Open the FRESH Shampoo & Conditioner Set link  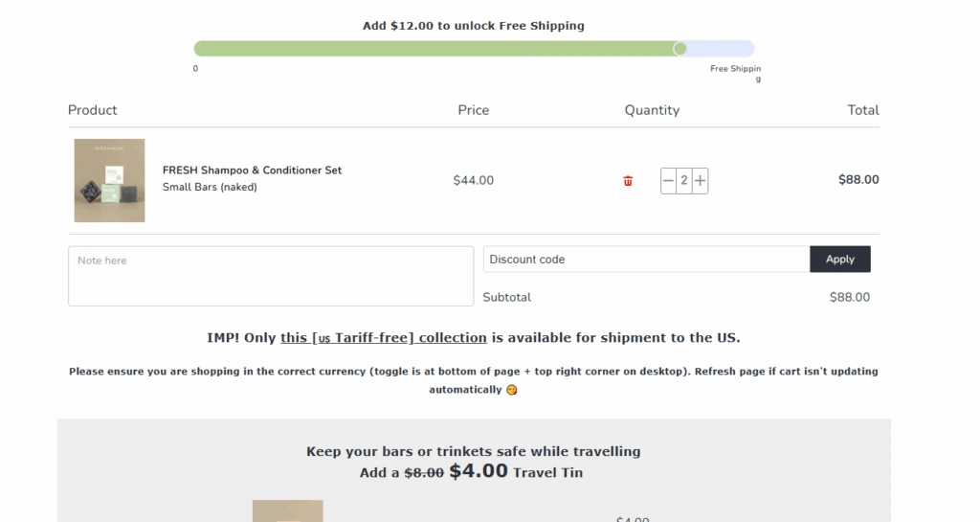pos(252,170)
